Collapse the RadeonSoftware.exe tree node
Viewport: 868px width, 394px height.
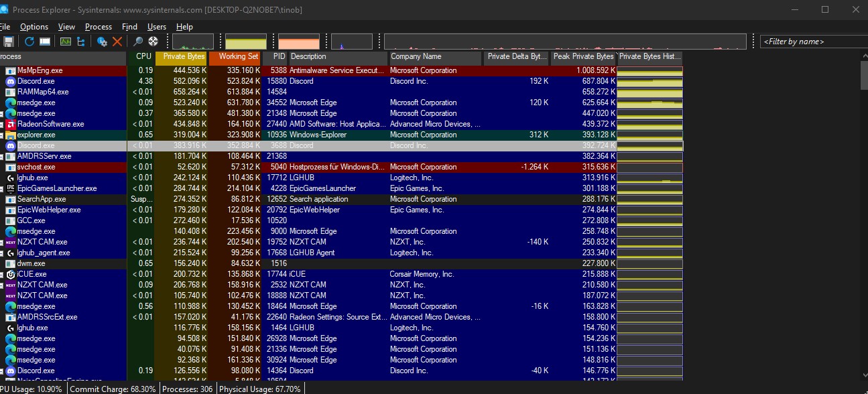tap(2, 124)
